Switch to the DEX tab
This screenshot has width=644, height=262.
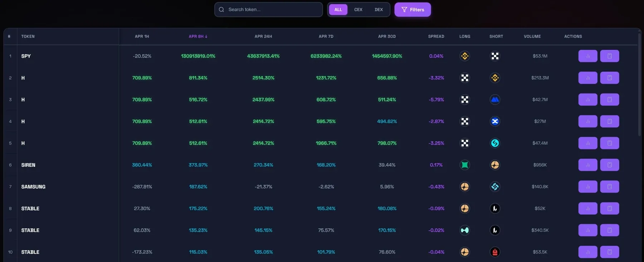point(379,10)
